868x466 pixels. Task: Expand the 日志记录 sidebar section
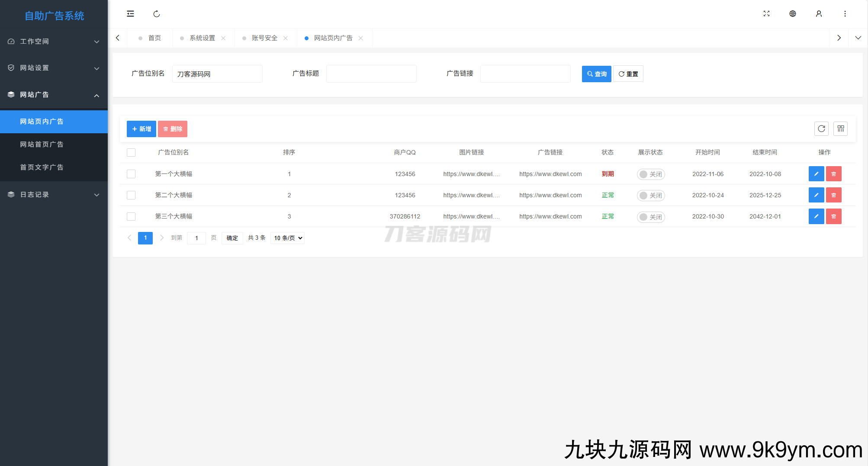(54, 195)
